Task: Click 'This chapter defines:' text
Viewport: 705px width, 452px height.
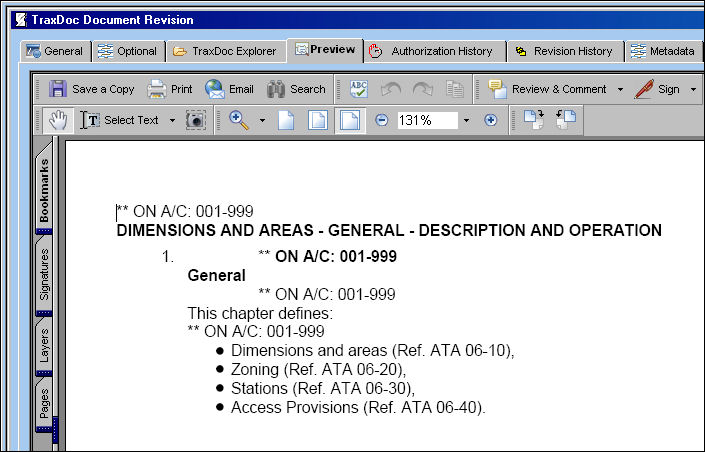Action: [x=260, y=313]
